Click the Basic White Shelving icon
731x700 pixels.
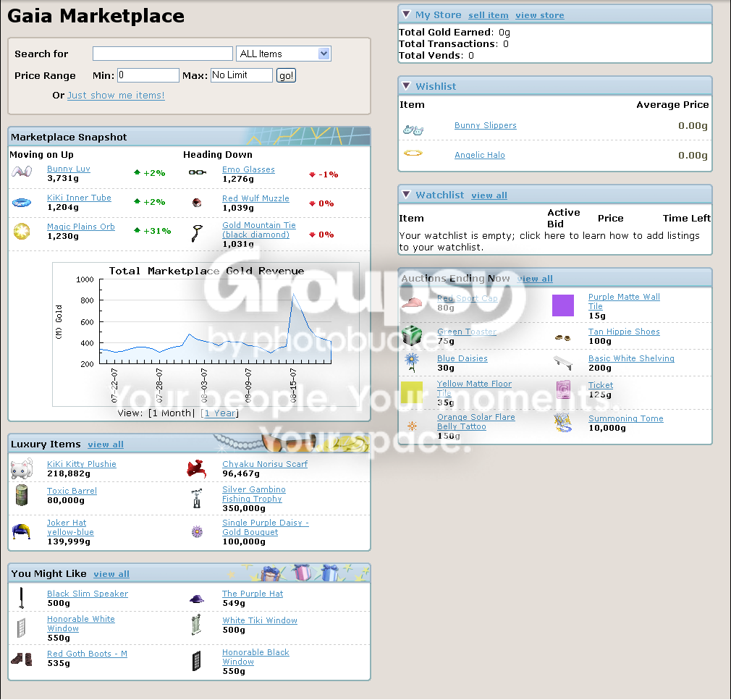562,363
